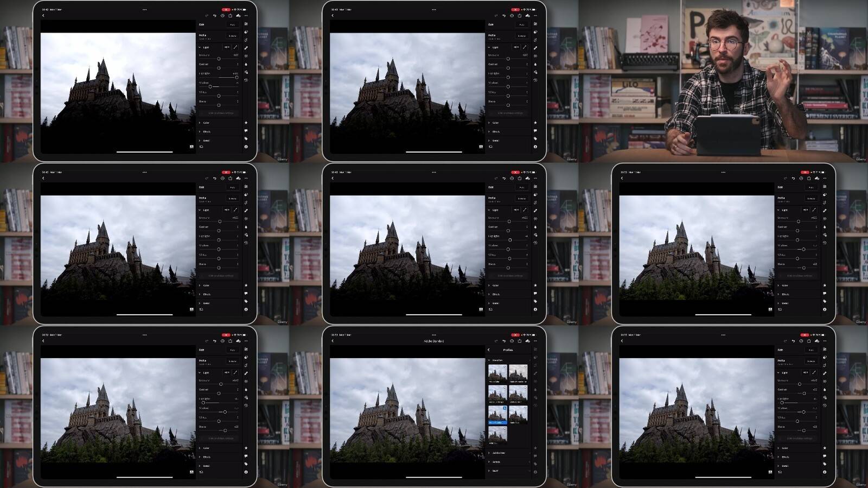Open the star rating icon beside the Profiles panel
This screenshot has height=488, width=868.
pyautogui.click(x=535, y=448)
